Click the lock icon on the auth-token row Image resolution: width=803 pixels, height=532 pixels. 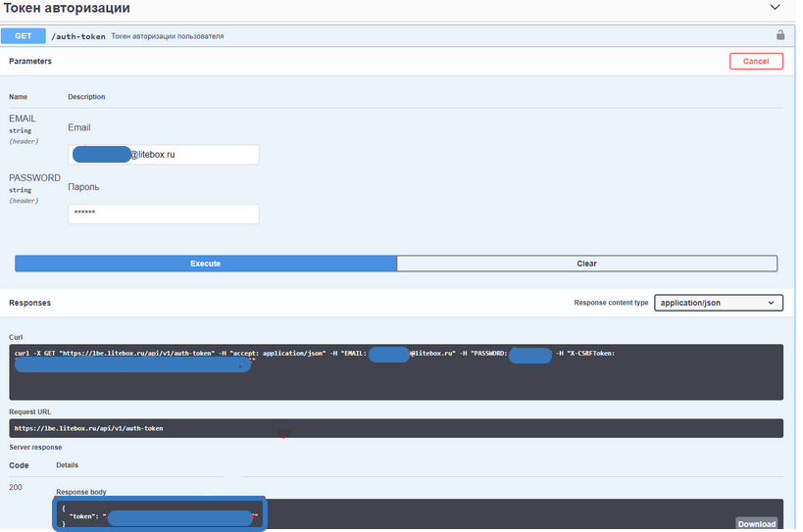pos(780,35)
